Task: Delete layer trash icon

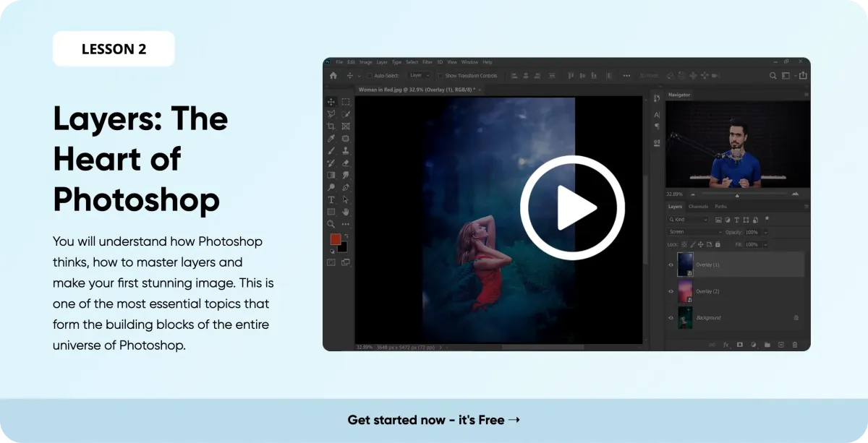Action: pyautogui.click(x=795, y=345)
